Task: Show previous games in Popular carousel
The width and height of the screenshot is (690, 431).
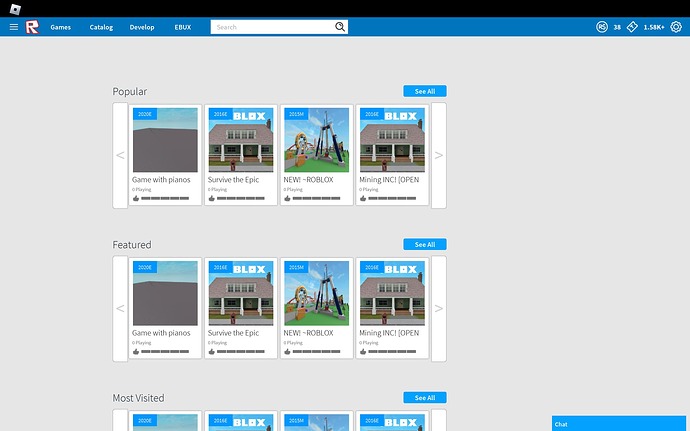Action: pyautogui.click(x=120, y=155)
